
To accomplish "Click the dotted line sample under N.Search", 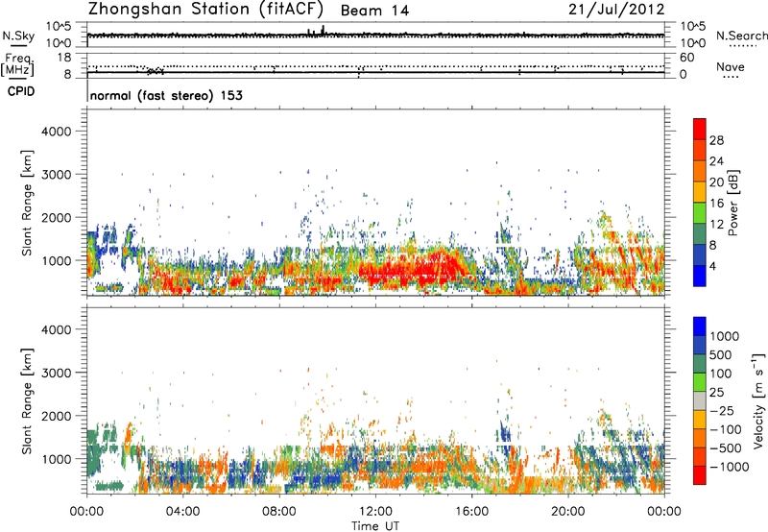I will pyautogui.click(x=743, y=46).
